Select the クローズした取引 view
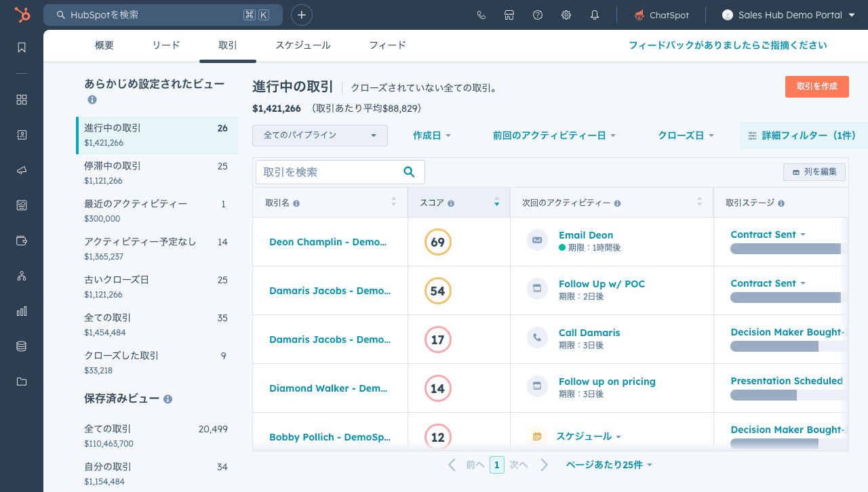This screenshot has height=492, width=868. point(157,363)
